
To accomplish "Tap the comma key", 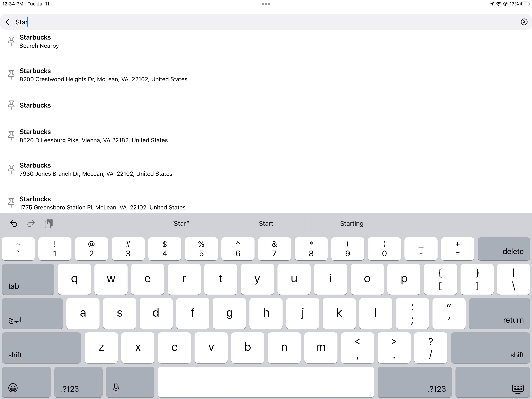I will [357, 348].
